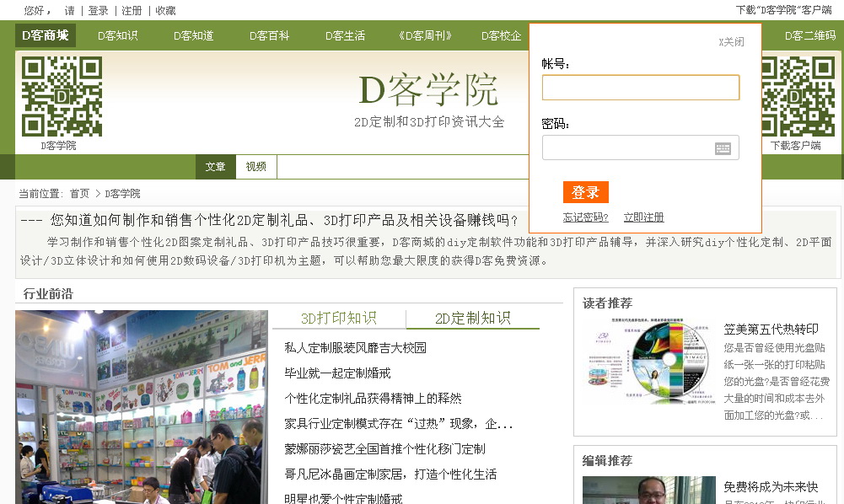Open D客商城 in the navigation bar

pyautogui.click(x=46, y=35)
